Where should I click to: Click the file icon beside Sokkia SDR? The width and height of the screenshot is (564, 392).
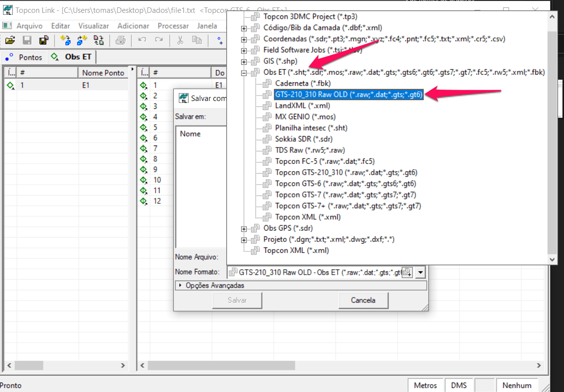(x=267, y=139)
